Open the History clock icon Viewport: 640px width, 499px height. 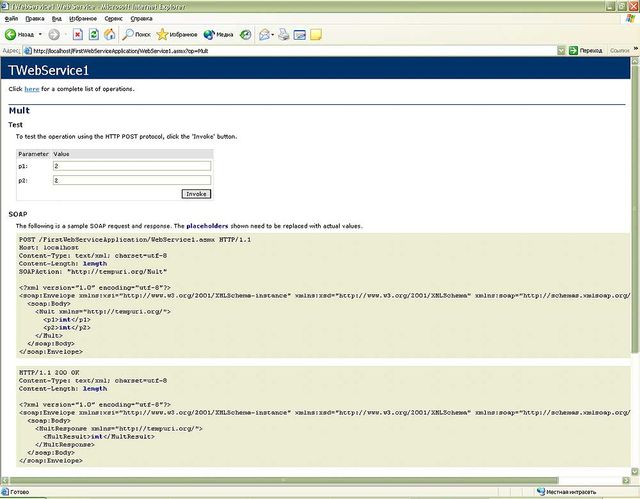tap(245, 35)
